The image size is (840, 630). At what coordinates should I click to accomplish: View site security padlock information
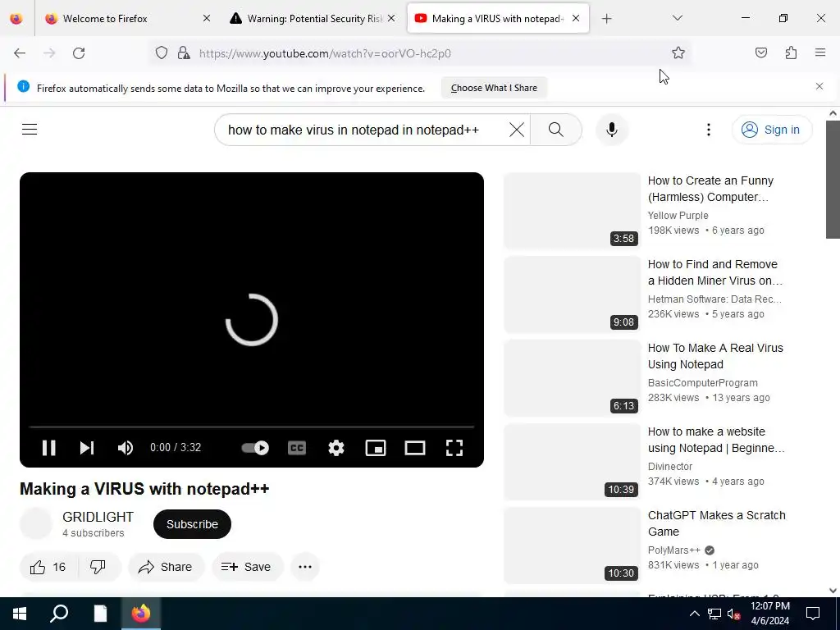point(184,53)
